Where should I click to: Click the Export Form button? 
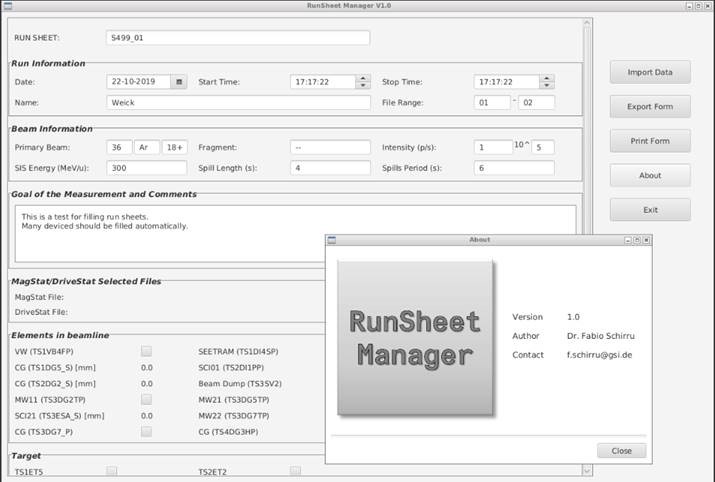click(650, 107)
